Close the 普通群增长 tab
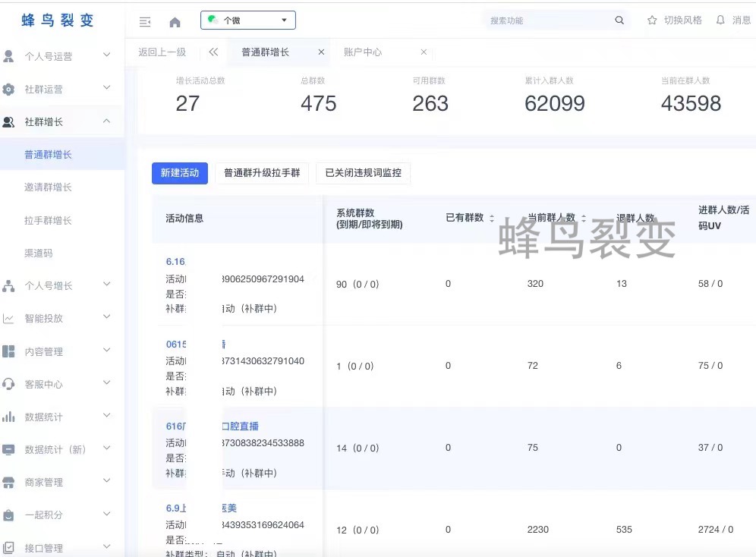This screenshot has width=756, height=557. coord(321,52)
